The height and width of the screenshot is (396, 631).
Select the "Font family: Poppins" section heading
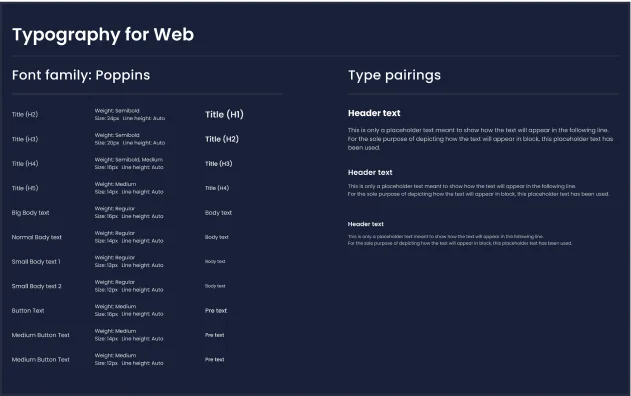81,75
